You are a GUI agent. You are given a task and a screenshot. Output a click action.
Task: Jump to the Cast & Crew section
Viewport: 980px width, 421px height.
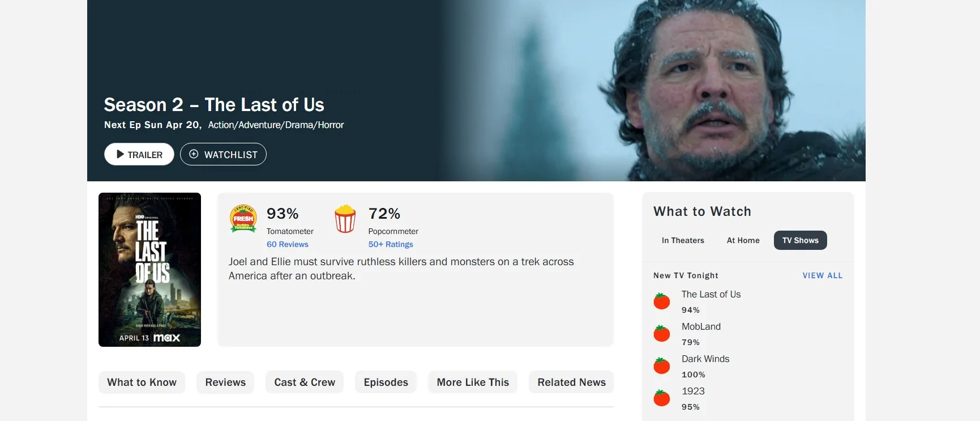[x=305, y=382]
